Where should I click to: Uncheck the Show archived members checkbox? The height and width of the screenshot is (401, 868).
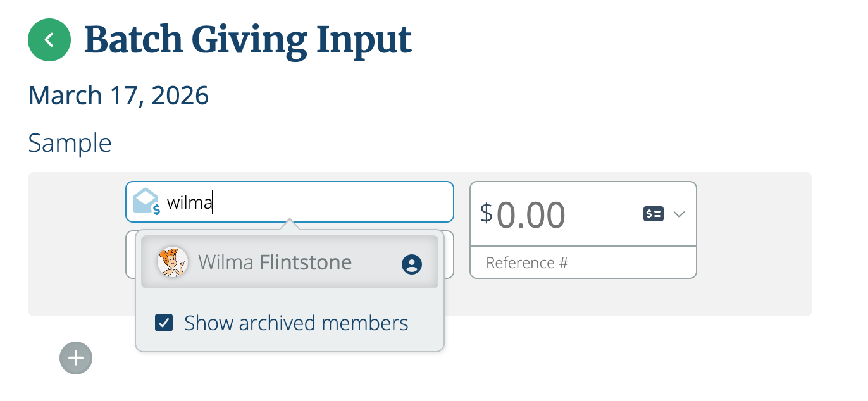click(x=164, y=323)
